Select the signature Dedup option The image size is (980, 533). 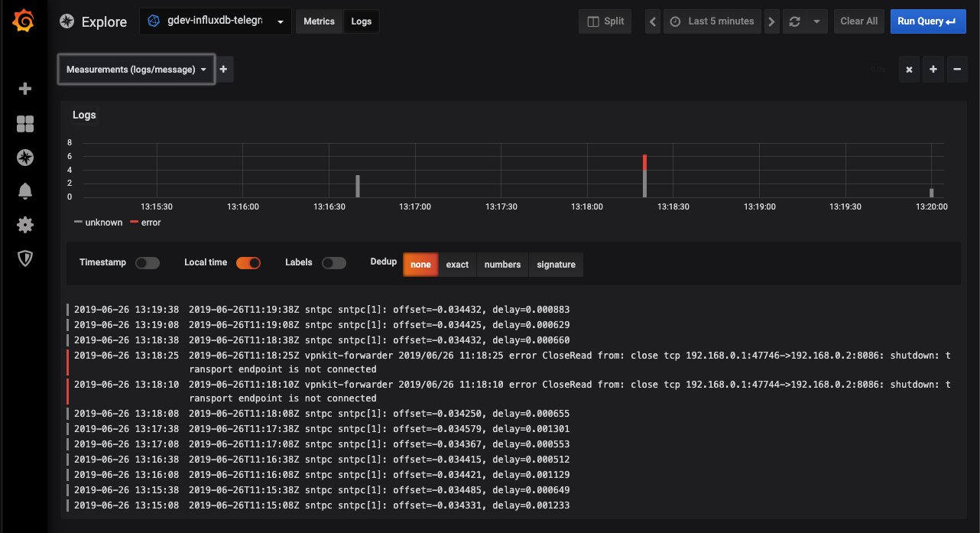(556, 264)
